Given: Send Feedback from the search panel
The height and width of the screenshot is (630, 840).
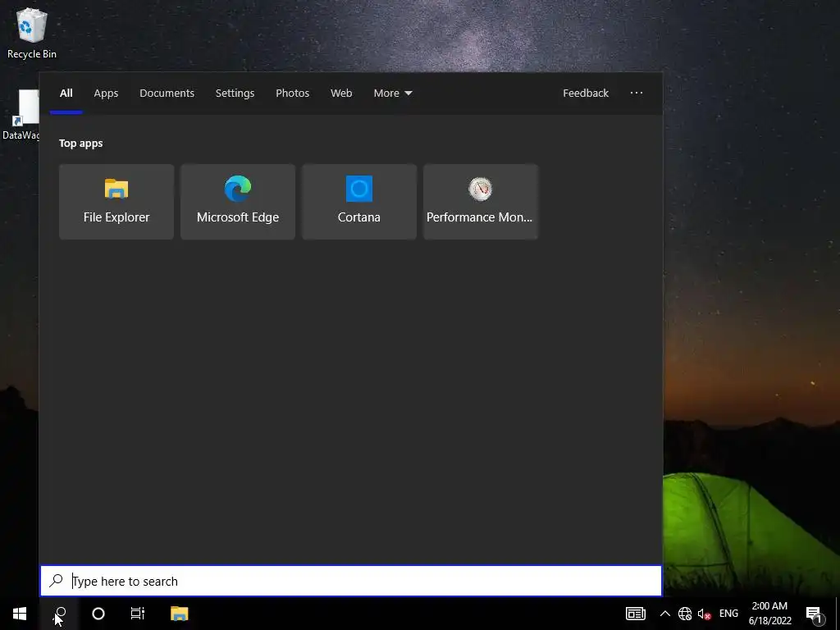Looking at the screenshot, I should click(586, 94).
